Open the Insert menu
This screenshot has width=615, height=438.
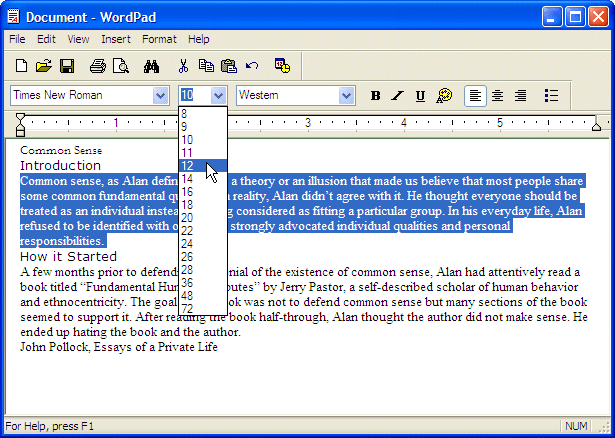[116, 39]
